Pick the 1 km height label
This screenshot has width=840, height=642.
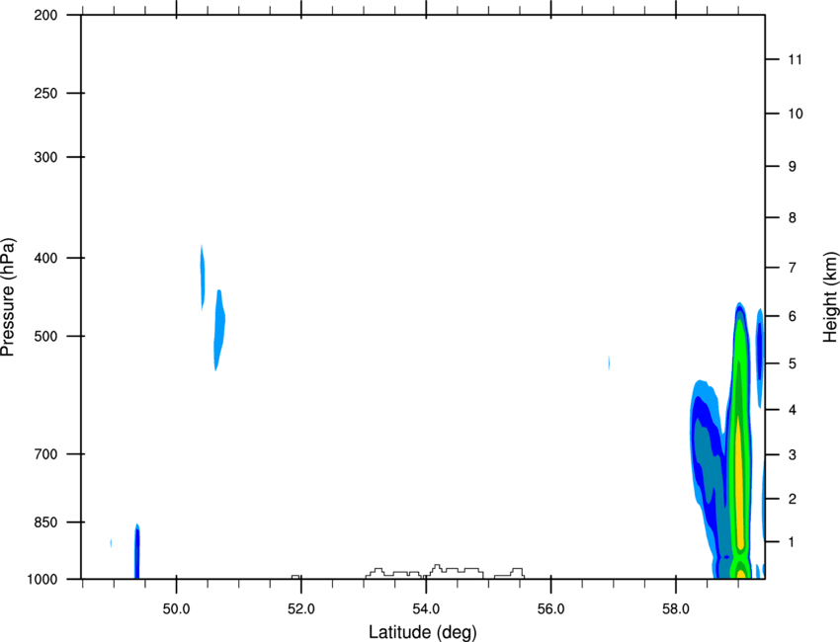(792, 542)
